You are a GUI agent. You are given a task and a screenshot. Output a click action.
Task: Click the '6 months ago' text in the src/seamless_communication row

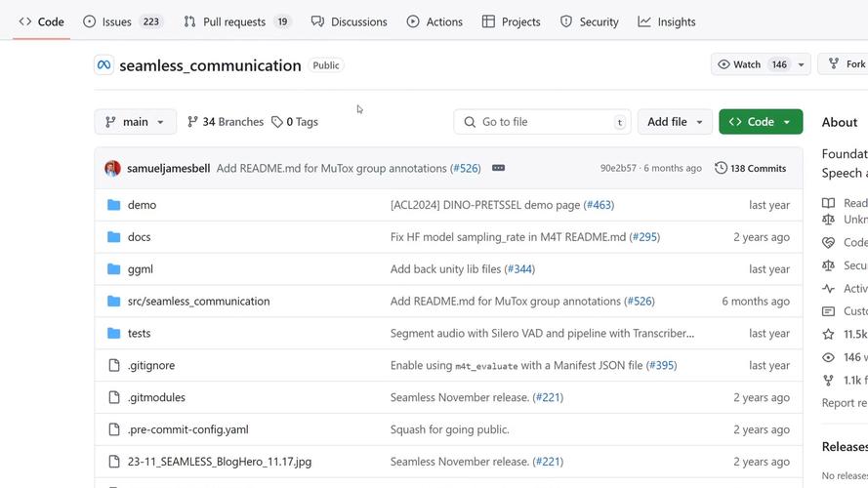(x=756, y=301)
